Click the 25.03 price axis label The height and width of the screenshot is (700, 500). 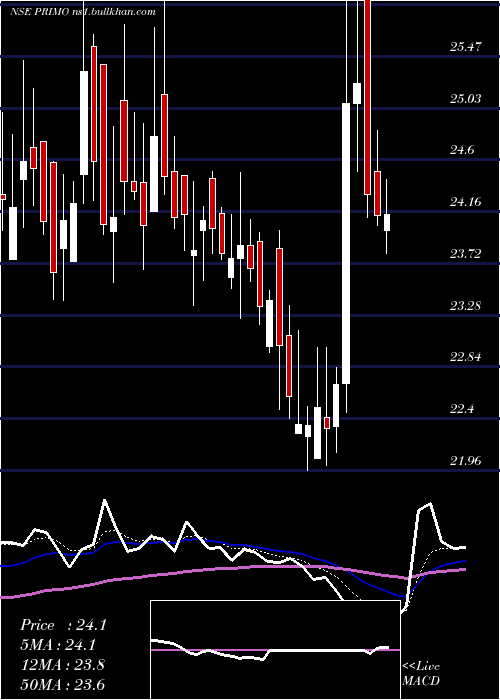[466, 98]
